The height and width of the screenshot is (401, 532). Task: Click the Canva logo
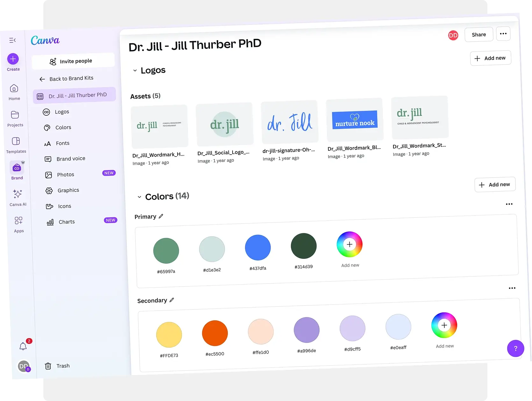coord(45,40)
